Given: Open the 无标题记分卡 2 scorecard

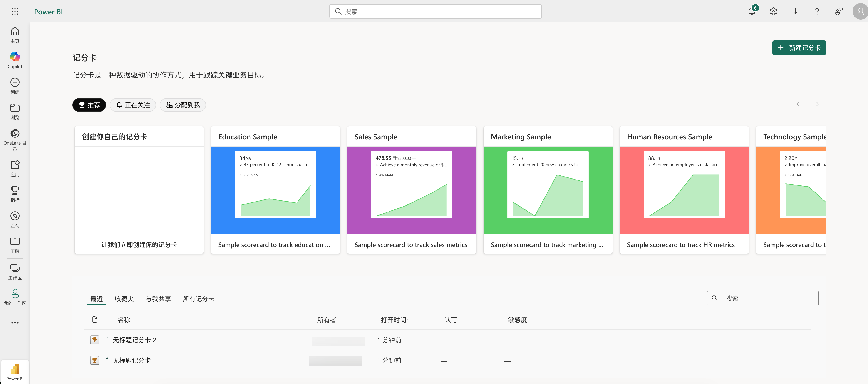Looking at the screenshot, I should point(134,340).
